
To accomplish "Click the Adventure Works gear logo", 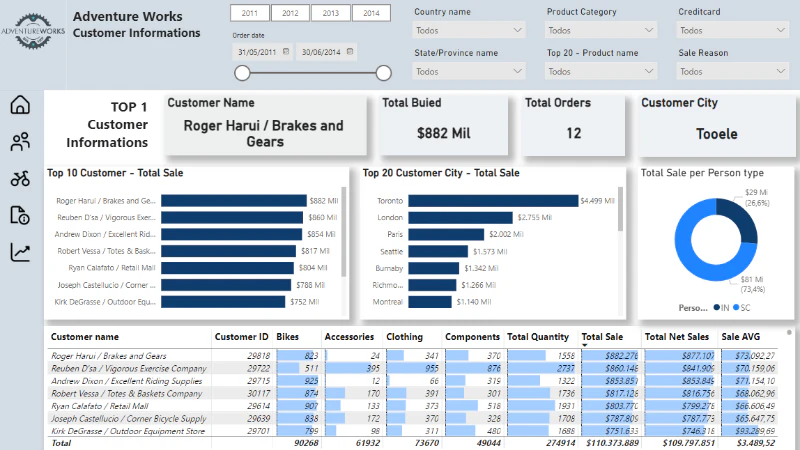I will (x=33, y=31).
